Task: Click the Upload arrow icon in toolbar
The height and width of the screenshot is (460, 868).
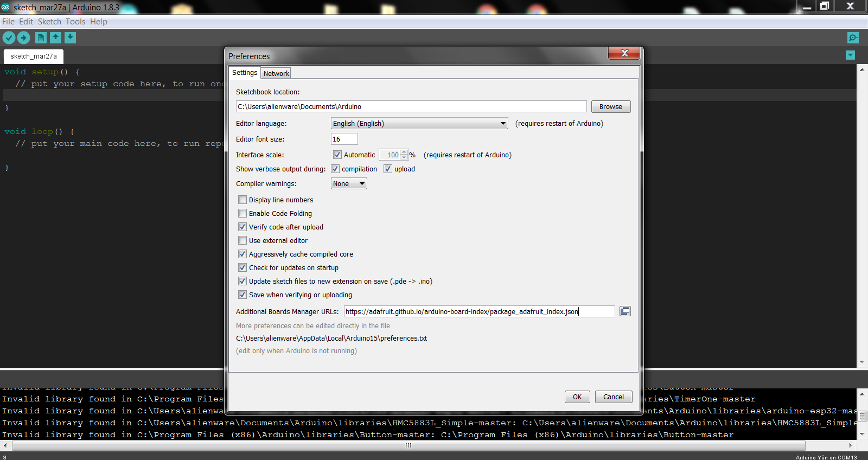Action: click(23, 37)
